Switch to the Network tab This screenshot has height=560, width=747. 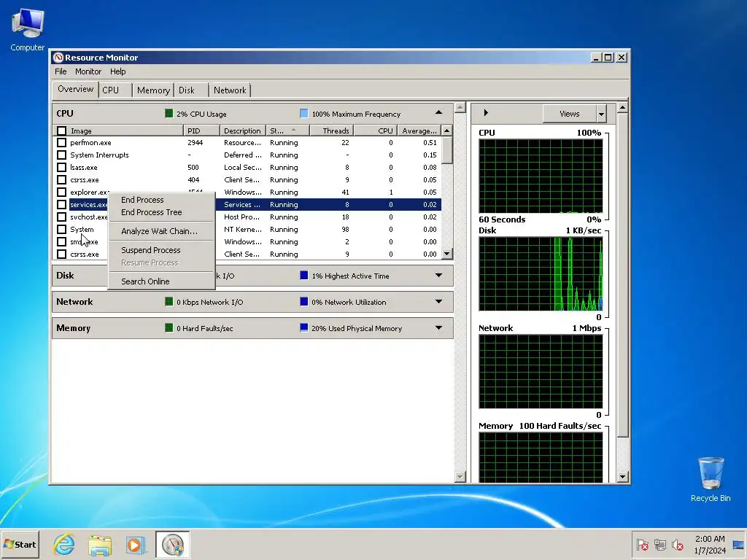[x=230, y=90]
